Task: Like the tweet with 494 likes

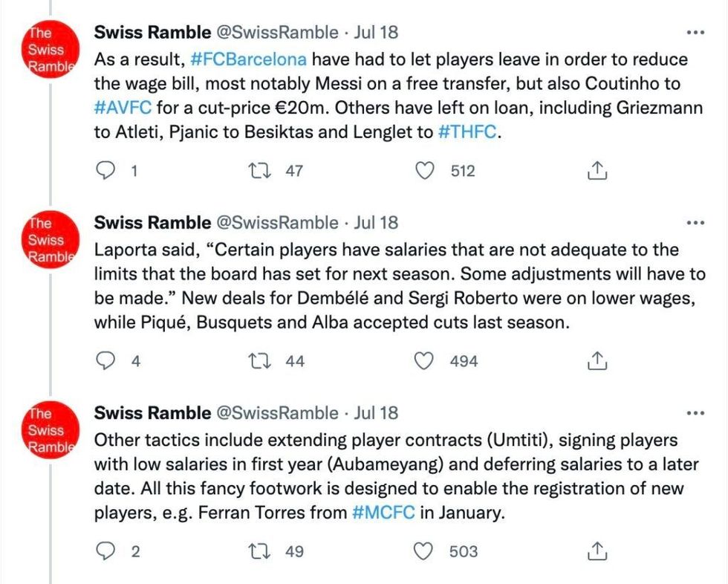Action: click(x=424, y=361)
